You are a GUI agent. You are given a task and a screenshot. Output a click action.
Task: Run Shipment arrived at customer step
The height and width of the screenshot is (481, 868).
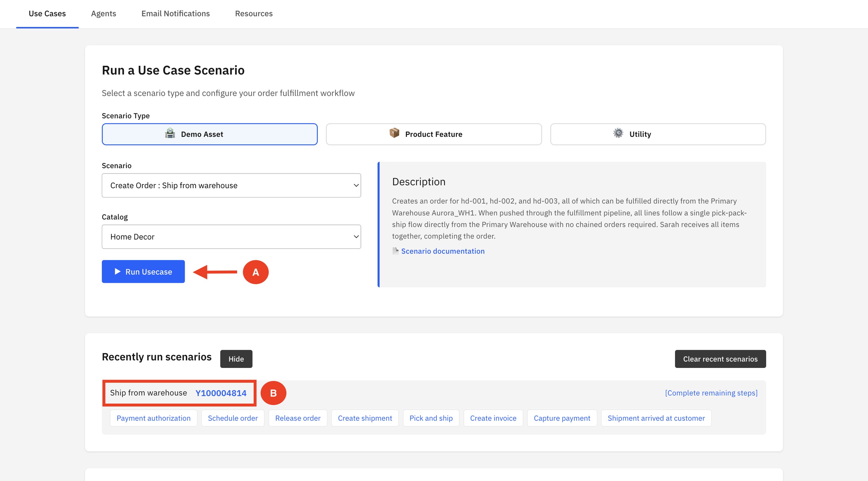point(656,418)
